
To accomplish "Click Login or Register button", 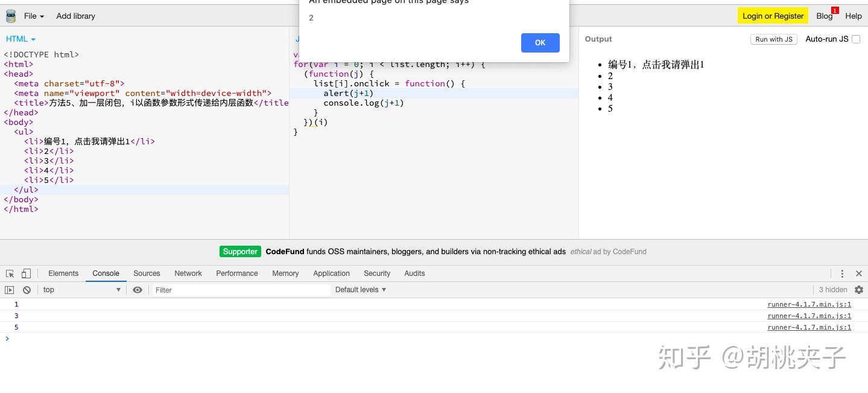I will click(x=773, y=16).
